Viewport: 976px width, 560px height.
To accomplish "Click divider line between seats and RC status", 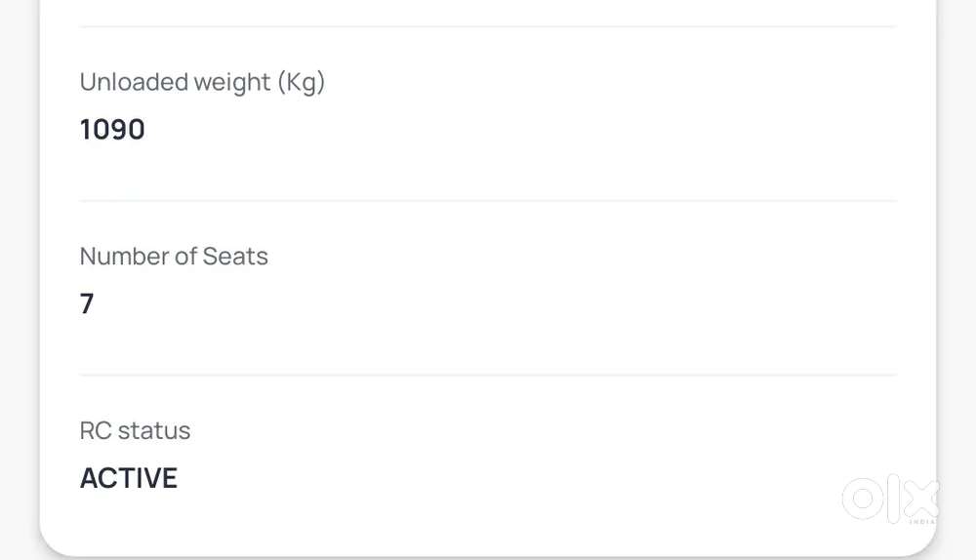I will click(x=488, y=375).
